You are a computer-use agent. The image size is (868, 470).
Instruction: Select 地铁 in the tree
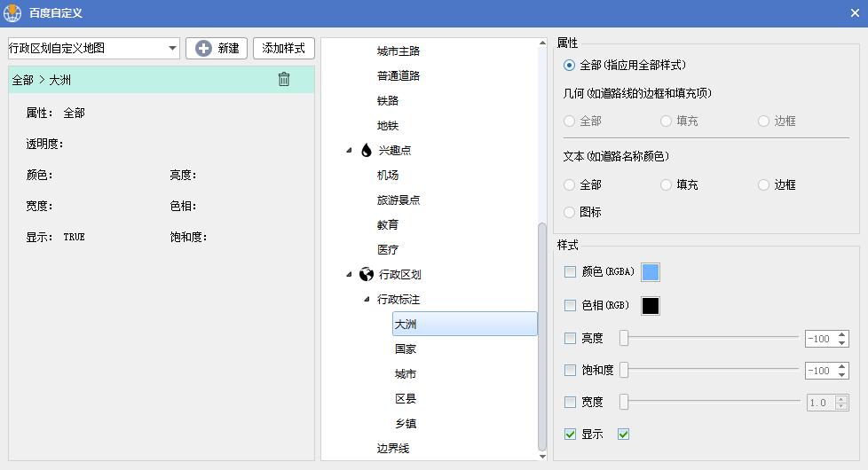click(x=388, y=126)
